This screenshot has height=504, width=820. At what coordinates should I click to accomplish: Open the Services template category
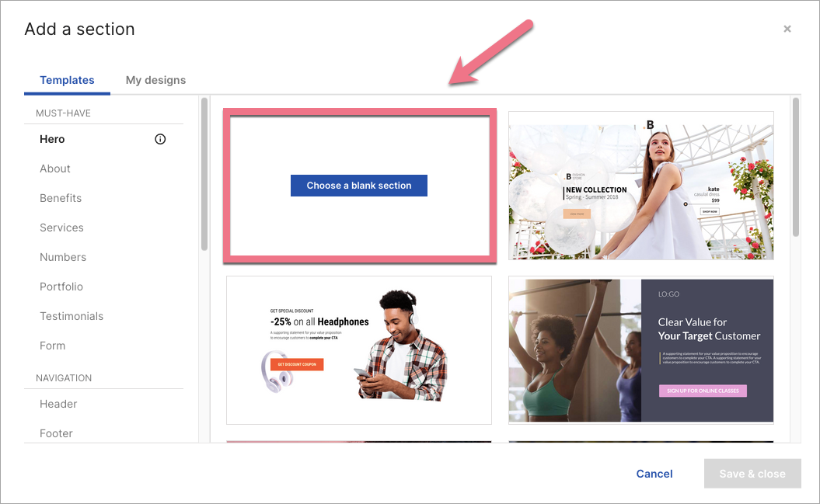pyautogui.click(x=61, y=228)
